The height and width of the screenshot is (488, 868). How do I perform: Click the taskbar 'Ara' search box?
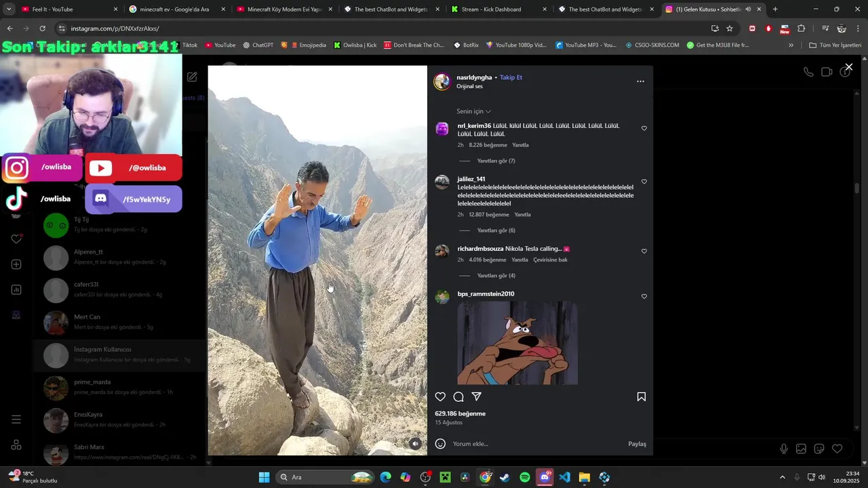[x=325, y=477]
